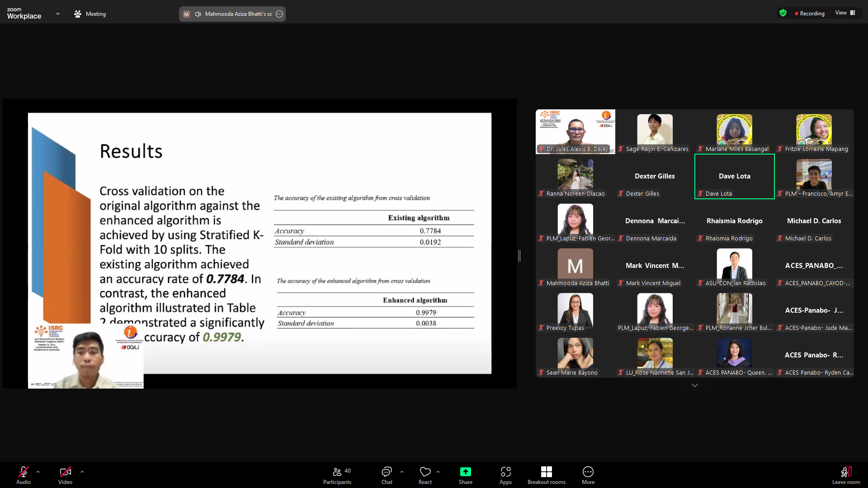Open the Zoom Workplace dropdown chevron

pyautogui.click(x=58, y=14)
